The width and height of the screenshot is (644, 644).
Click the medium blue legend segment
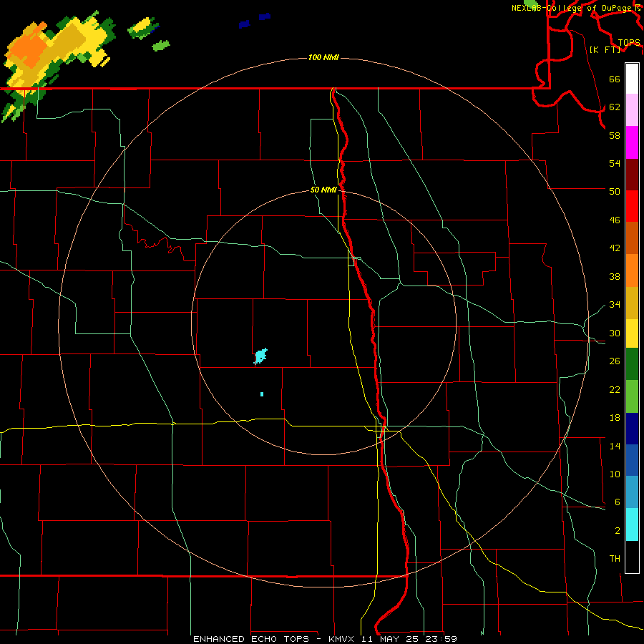coord(632,460)
